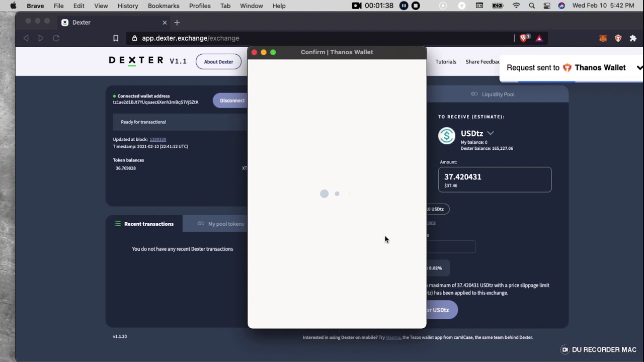Open the Edit menu

click(x=78, y=6)
